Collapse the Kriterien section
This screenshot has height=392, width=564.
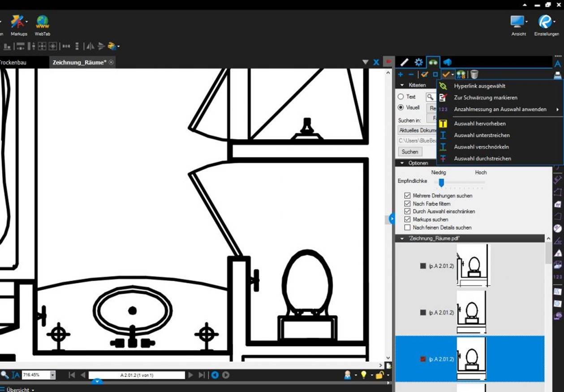tap(402, 85)
